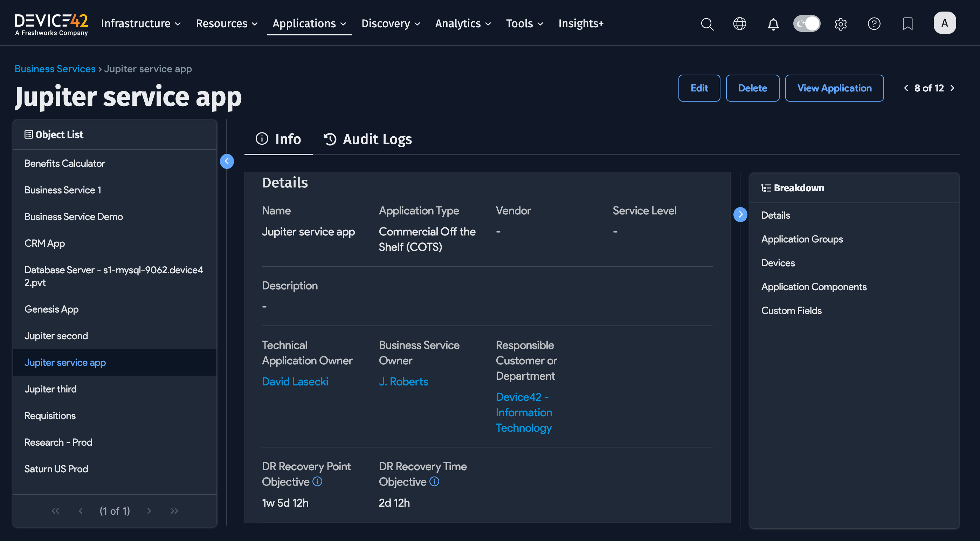
Task: Open notifications bell icon
Action: pyautogui.click(x=773, y=24)
